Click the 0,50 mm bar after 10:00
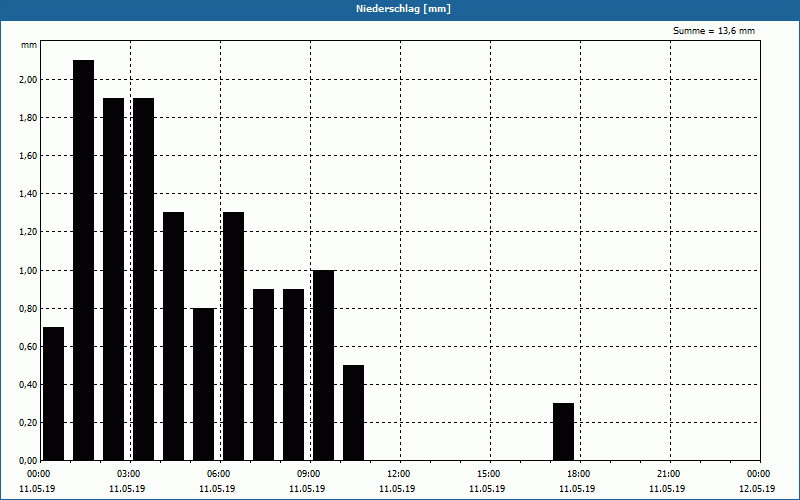The height and width of the screenshot is (500, 800). [354, 413]
